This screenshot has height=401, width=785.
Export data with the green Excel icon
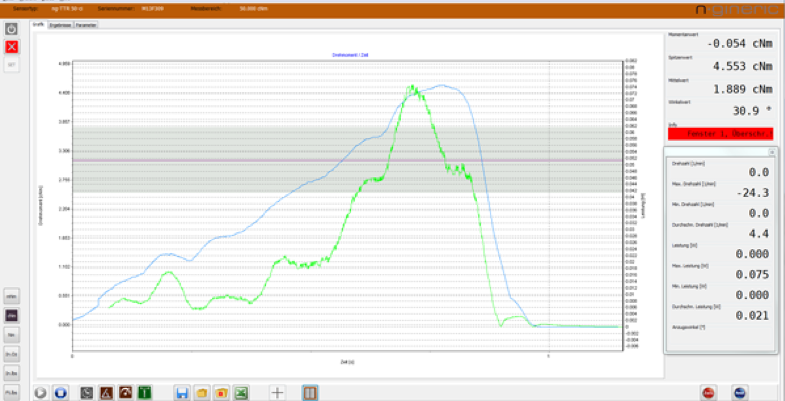(241, 392)
